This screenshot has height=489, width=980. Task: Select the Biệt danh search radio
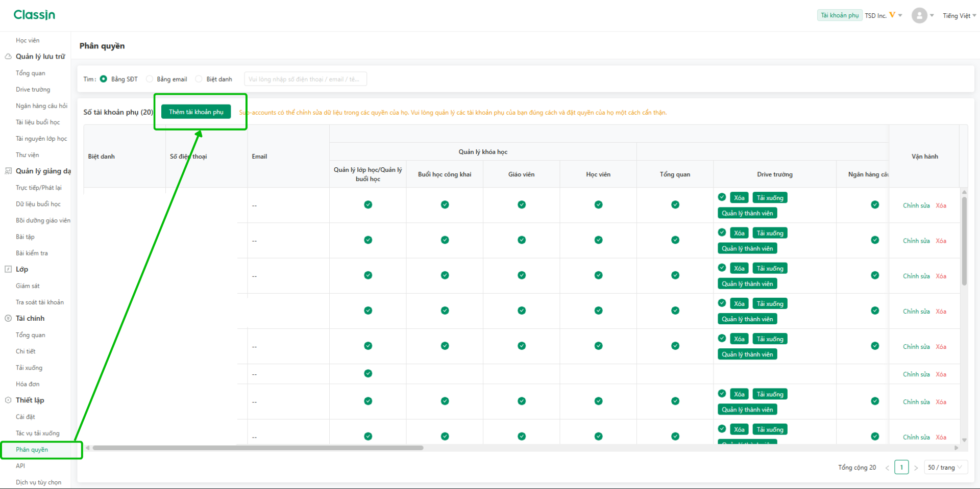pyautogui.click(x=199, y=79)
